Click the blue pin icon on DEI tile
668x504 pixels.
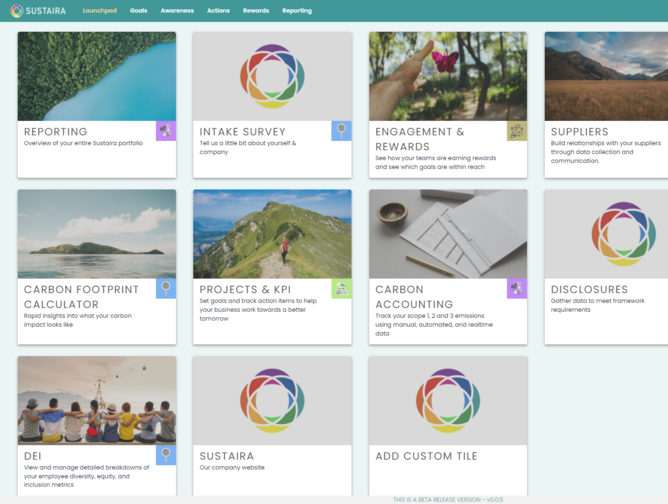166,455
